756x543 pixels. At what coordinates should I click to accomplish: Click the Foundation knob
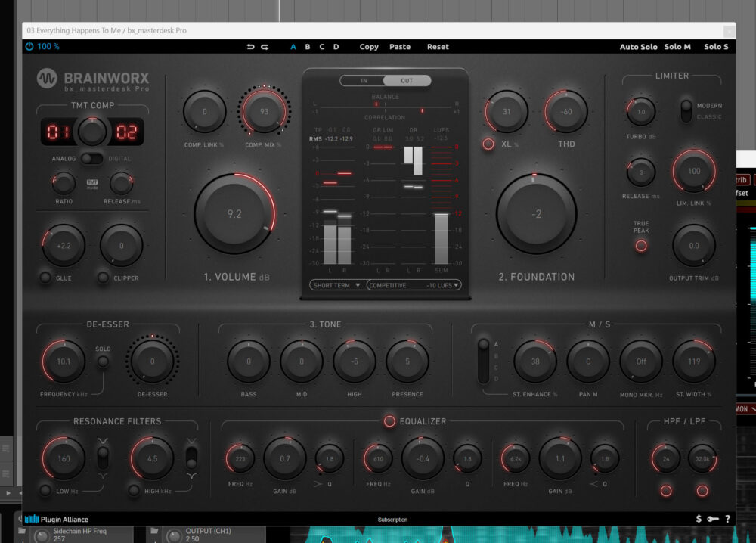[x=537, y=213]
